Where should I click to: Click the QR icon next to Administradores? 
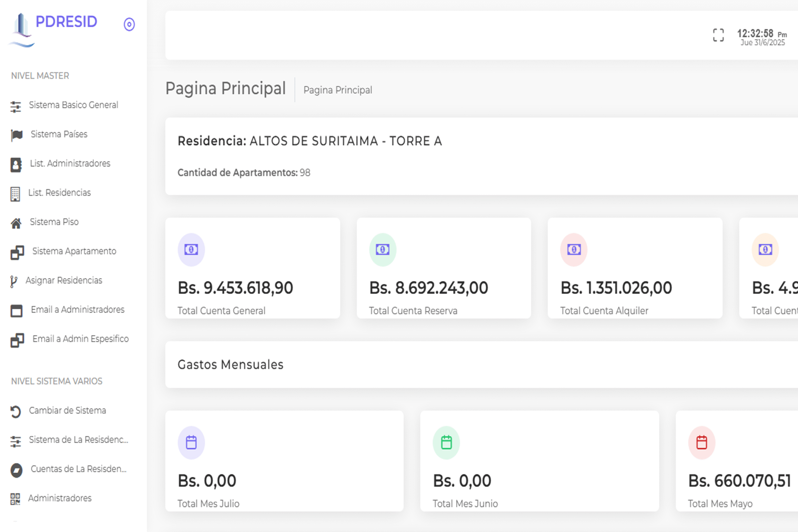pos(15,499)
